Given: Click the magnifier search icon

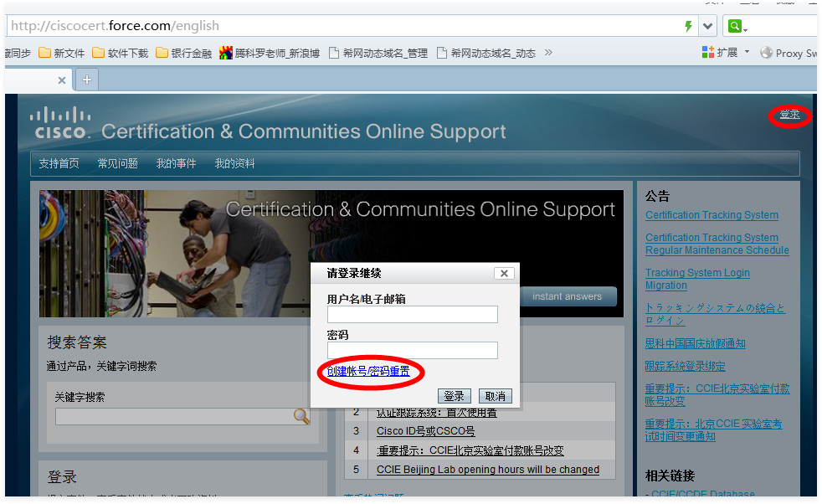Looking at the screenshot, I should tap(301, 416).
